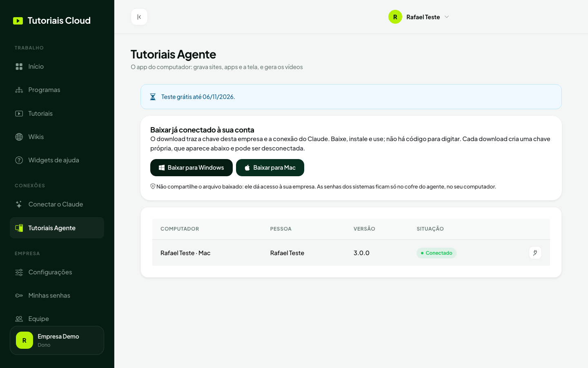Viewport: 588px width, 368px height.
Task: Open the Empresa Demo company switcher
Action: click(x=57, y=340)
